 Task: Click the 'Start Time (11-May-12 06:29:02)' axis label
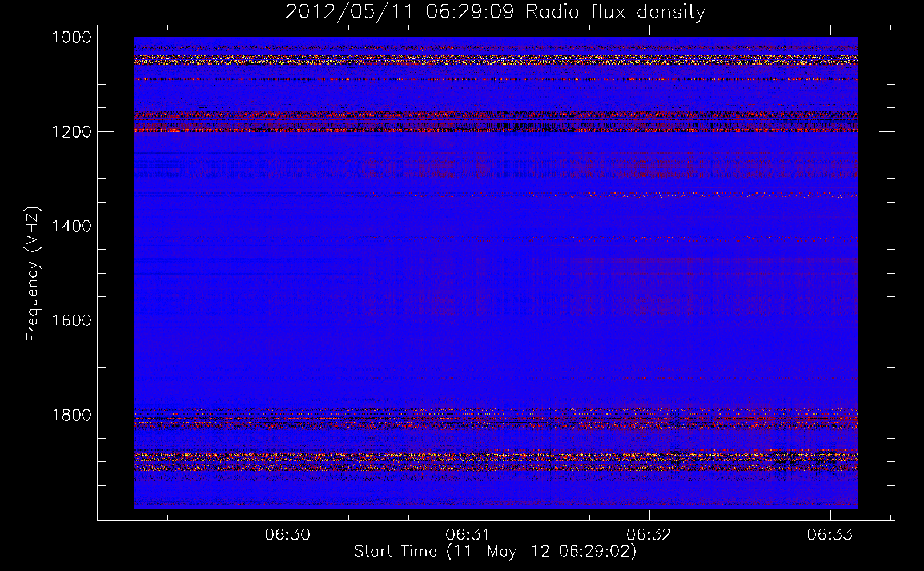point(495,552)
